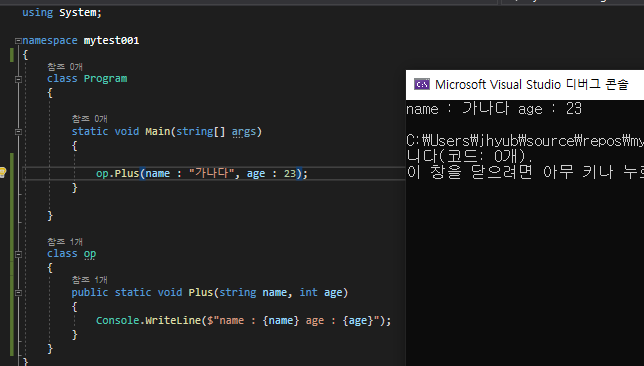644x366 pixels.
Task: Click 'Console' in the WriteLine statement
Action: click(x=118, y=320)
